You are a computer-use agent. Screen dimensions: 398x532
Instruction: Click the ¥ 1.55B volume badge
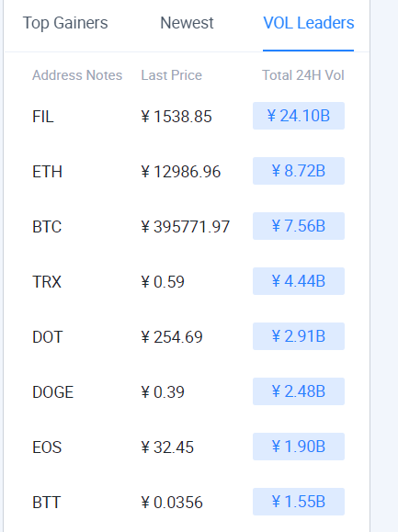click(299, 502)
